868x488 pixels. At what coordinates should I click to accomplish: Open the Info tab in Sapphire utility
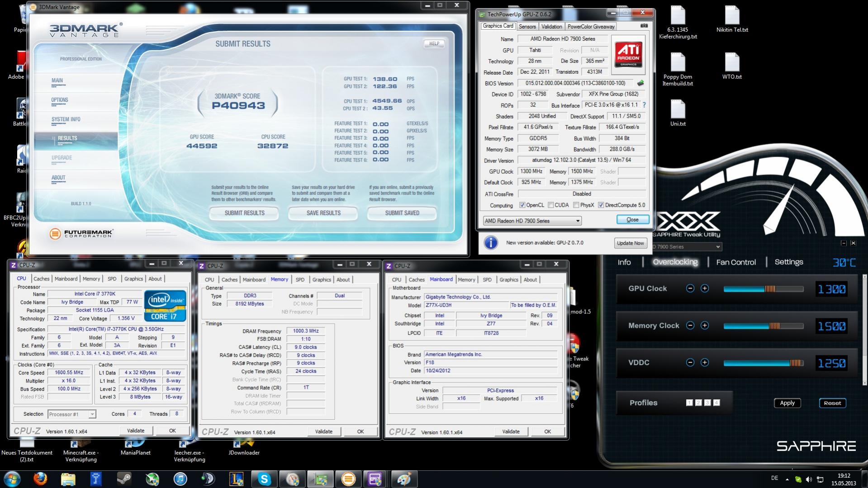pos(624,262)
